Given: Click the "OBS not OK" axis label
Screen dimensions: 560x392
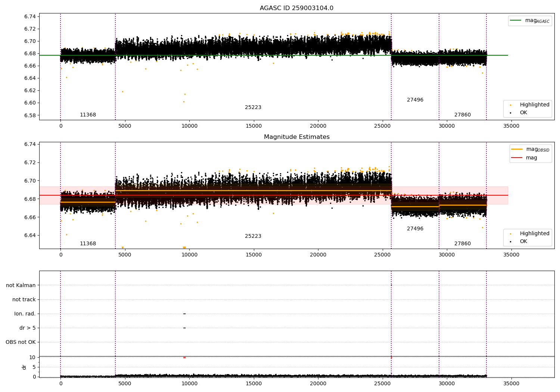Looking at the screenshot, I should click(x=21, y=342).
